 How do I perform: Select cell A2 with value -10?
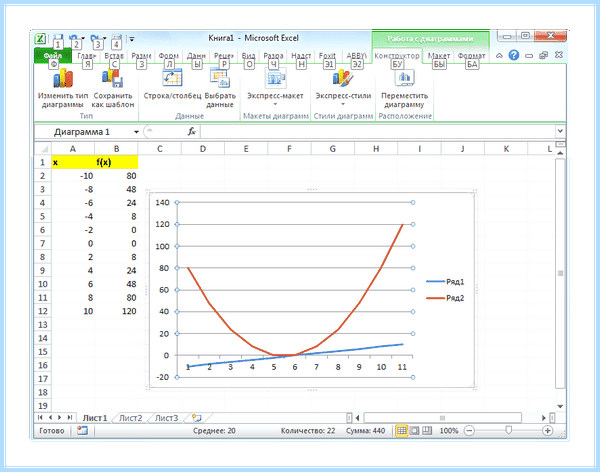(73, 176)
